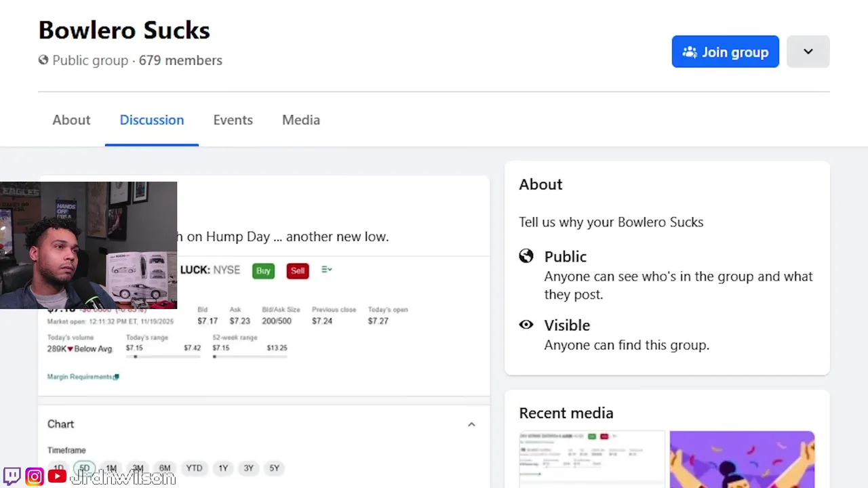Image resolution: width=868 pixels, height=488 pixels.
Task: Click the globe icon beside Public group
Action: point(43,60)
